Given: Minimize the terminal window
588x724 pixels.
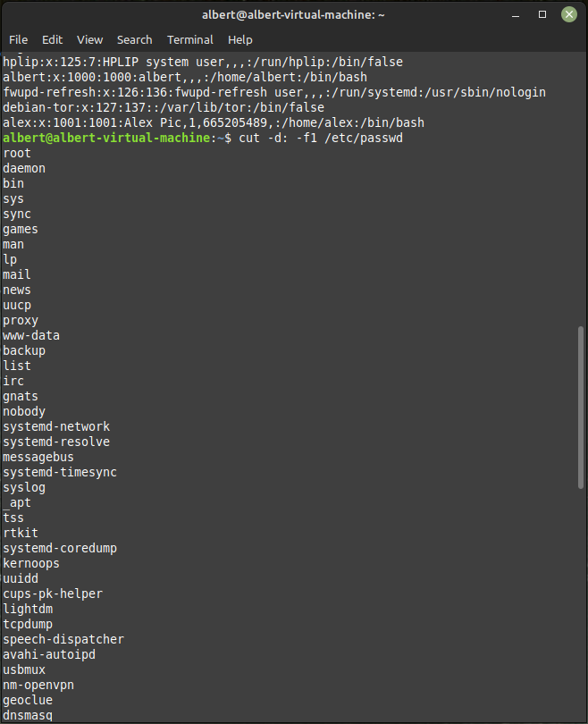Looking at the screenshot, I should [516, 15].
